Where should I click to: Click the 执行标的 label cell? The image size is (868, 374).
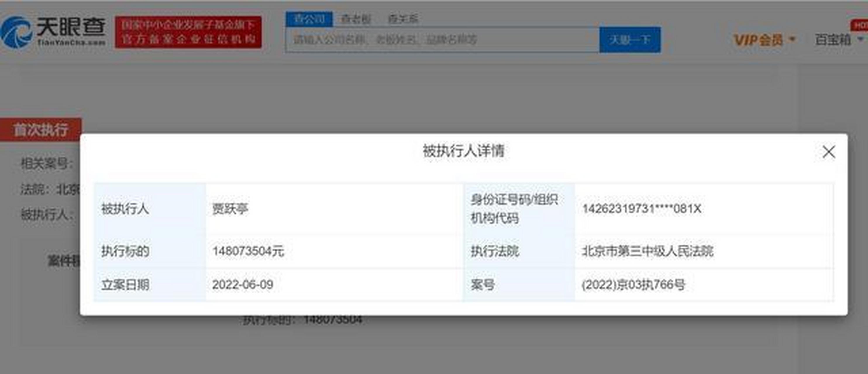click(x=150, y=251)
